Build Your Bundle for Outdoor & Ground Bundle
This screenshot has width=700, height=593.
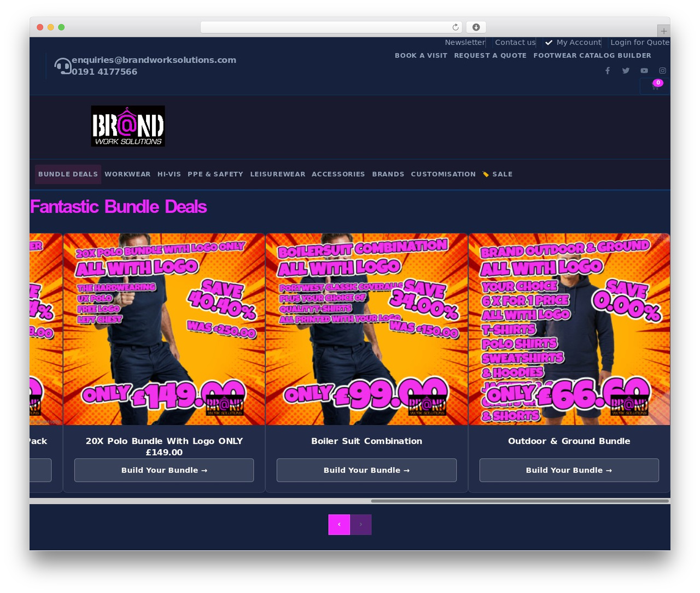click(x=569, y=470)
